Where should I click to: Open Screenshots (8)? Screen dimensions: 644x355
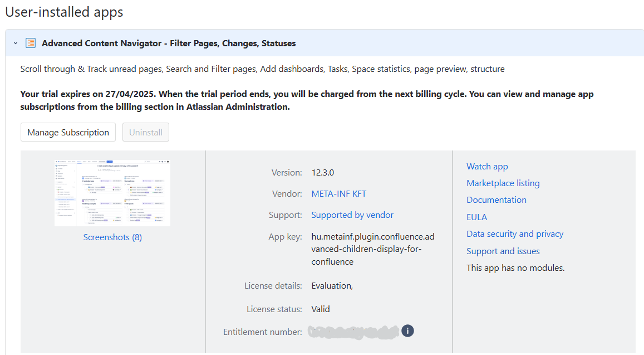112,237
